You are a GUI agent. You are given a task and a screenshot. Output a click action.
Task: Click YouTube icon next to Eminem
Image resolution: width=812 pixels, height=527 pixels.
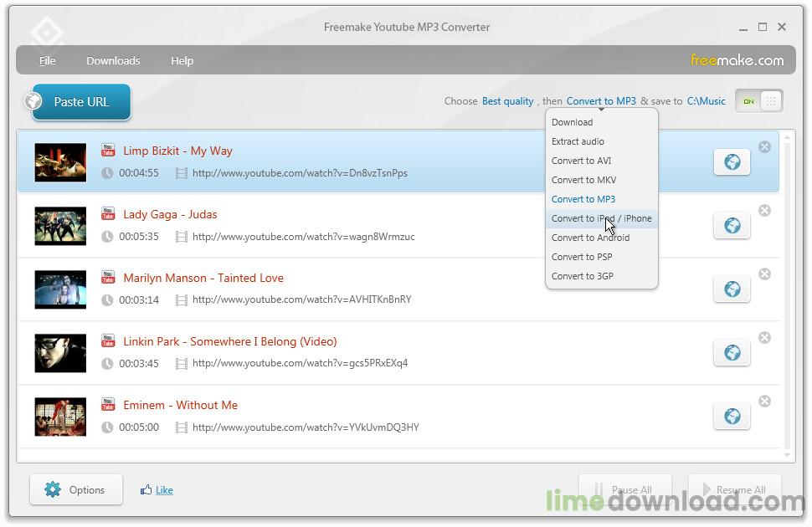[x=108, y=404]
